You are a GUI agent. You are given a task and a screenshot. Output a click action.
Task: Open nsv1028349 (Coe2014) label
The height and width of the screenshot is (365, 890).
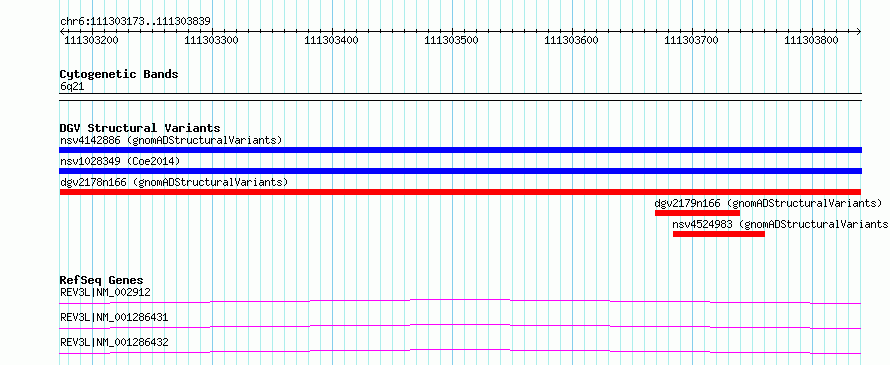tap(120, 161)
